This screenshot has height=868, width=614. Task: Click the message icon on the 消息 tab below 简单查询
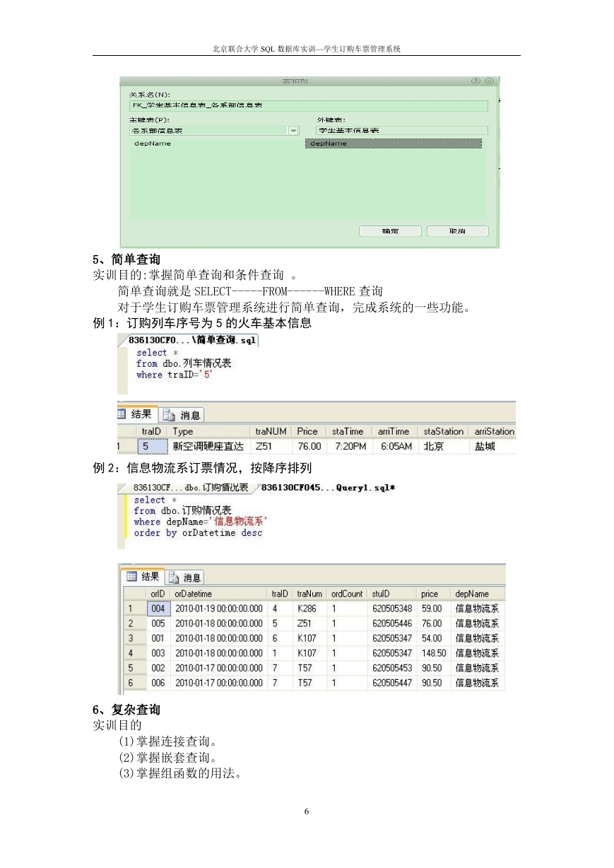point(170,415)
